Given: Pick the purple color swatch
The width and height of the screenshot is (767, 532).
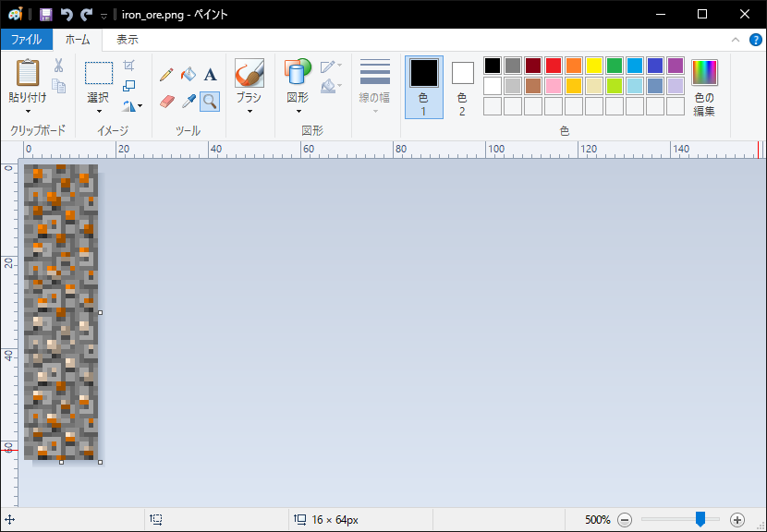Looking at the screenshot, I should 675,65.
